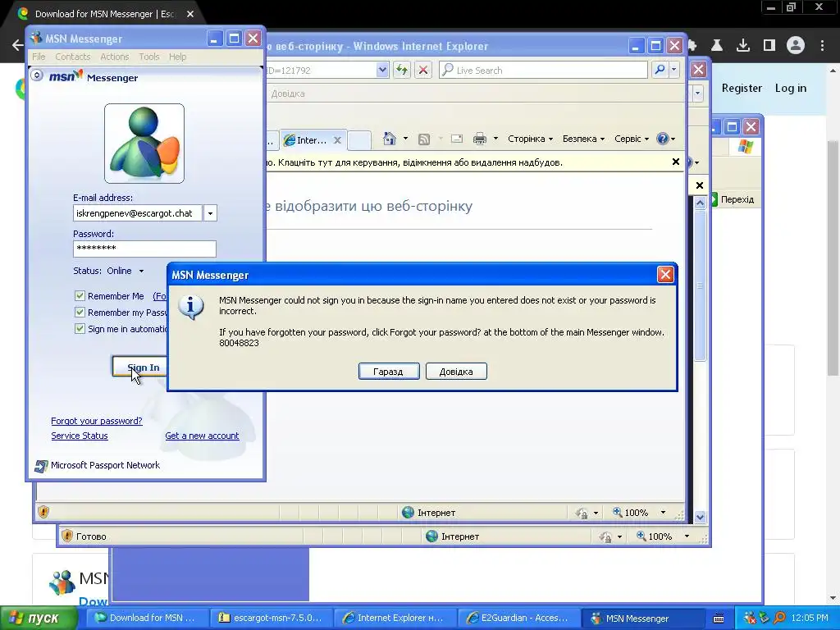Screen dimensions: 840x630
Task: Open the Tools menu in MSN Messenger
Action: (x=149, y=57)
